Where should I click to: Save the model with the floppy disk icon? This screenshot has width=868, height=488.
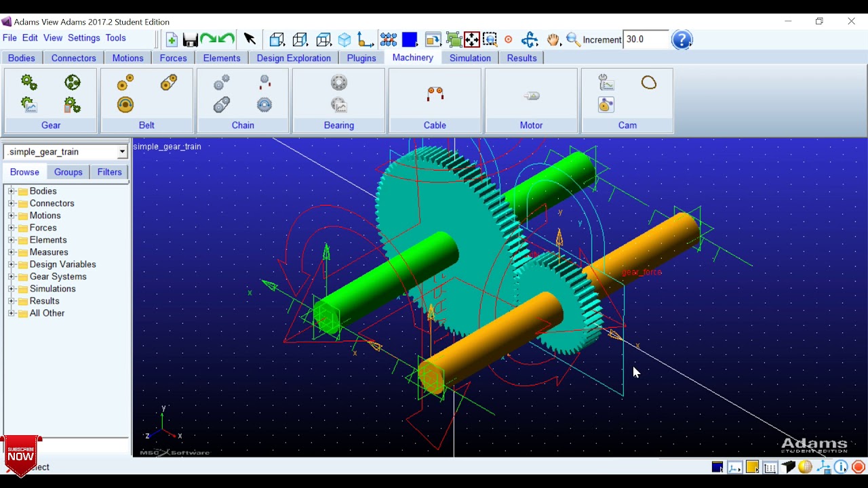coord(191,40)
